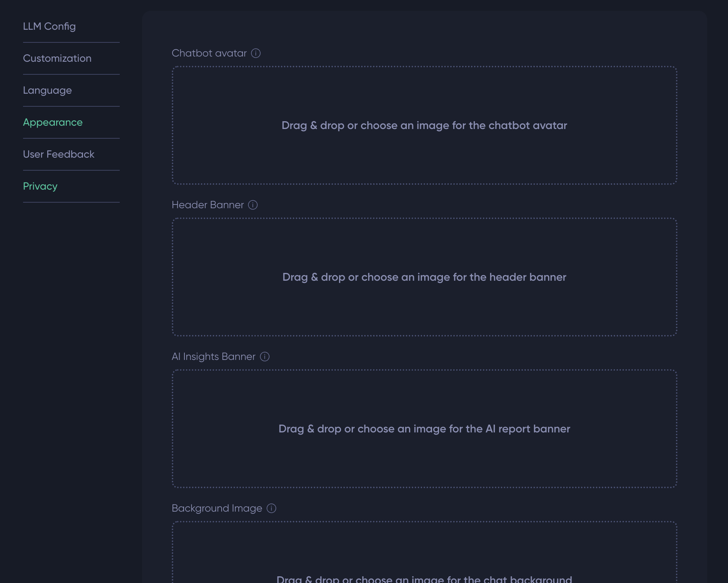Open User Feedback settings
Viewport: 728px width, 583px height.
(x=59, y=154)
